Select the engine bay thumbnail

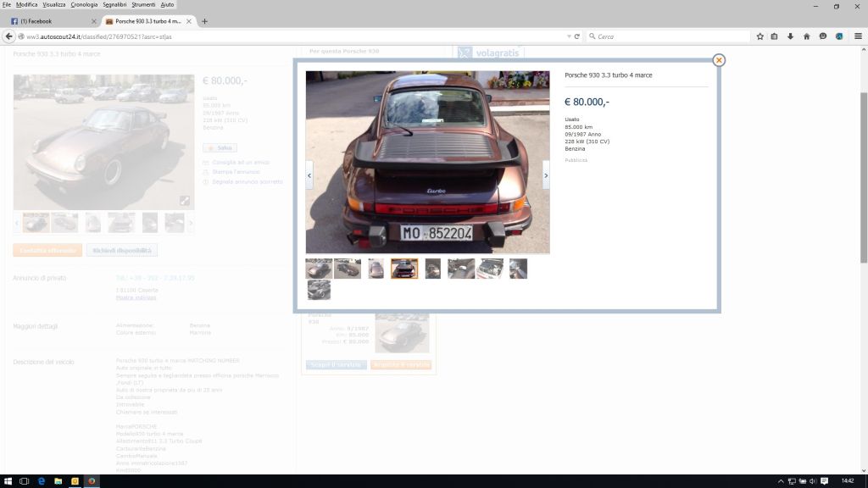click(490, 269)
